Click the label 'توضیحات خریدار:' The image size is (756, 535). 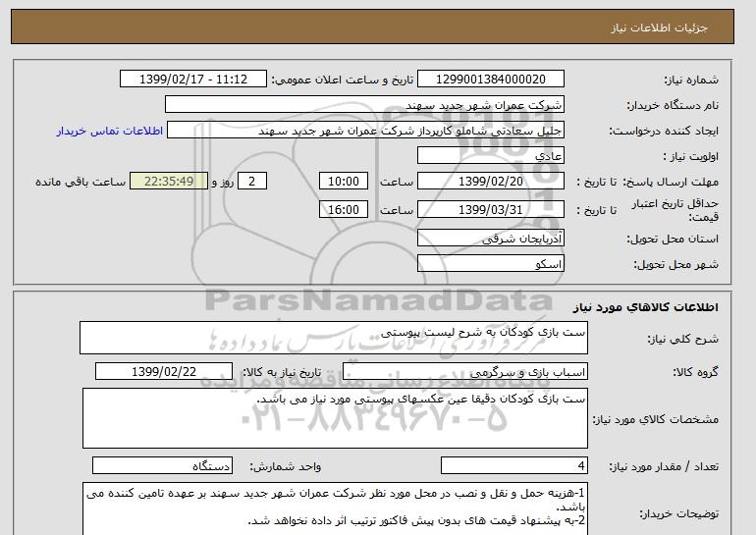pyautogui.click(x=678, y=513)
